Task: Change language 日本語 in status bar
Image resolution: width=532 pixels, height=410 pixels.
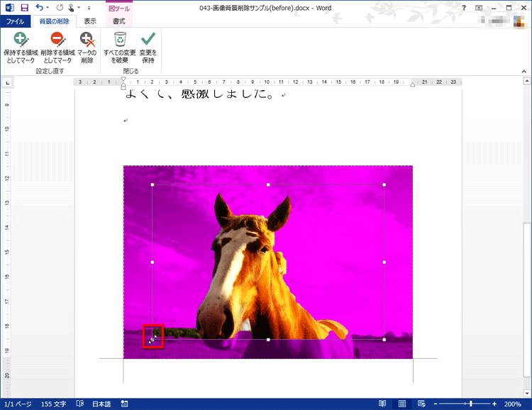Action: click(101, 404)
